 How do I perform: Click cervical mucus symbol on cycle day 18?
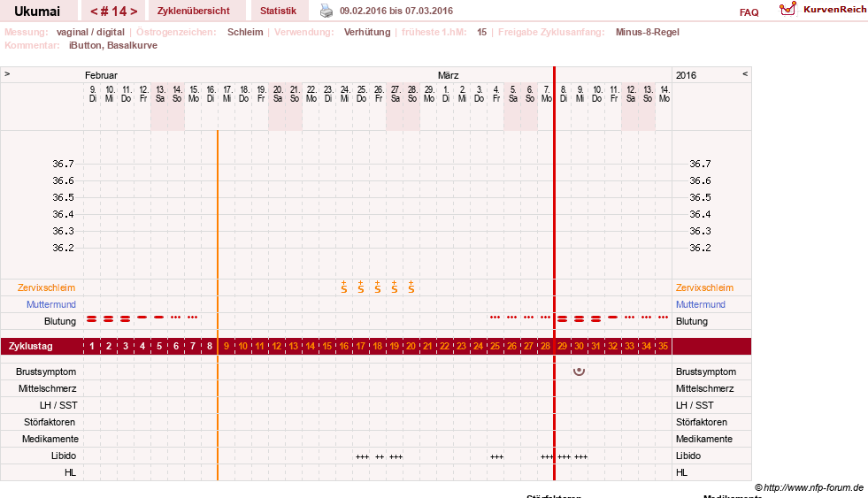tap(378, 287)
